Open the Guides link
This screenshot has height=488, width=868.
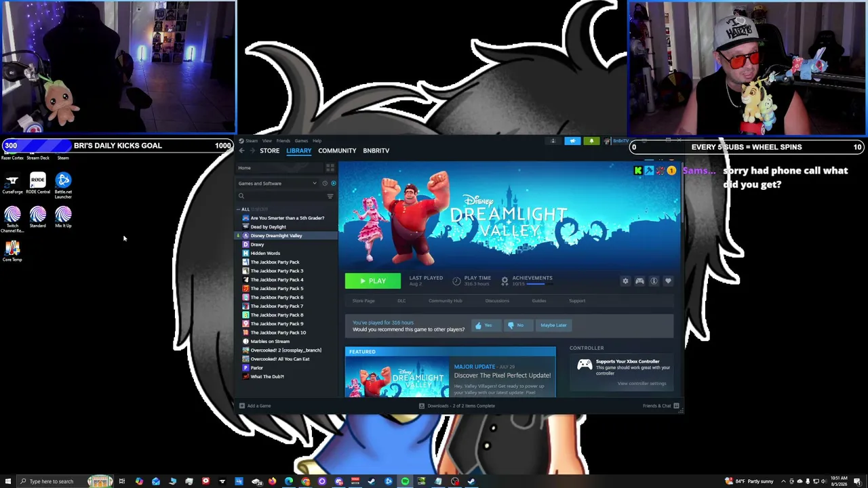(x=539, y=301)
